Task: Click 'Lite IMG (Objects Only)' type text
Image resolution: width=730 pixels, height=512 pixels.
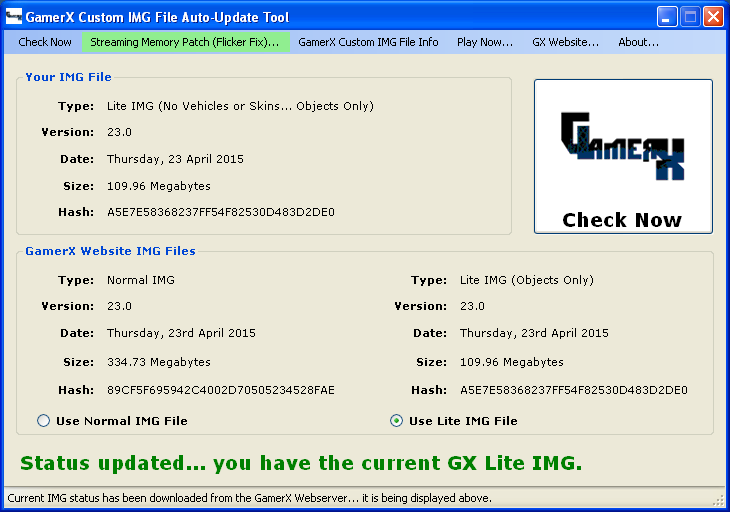Action: coord(527,280)
